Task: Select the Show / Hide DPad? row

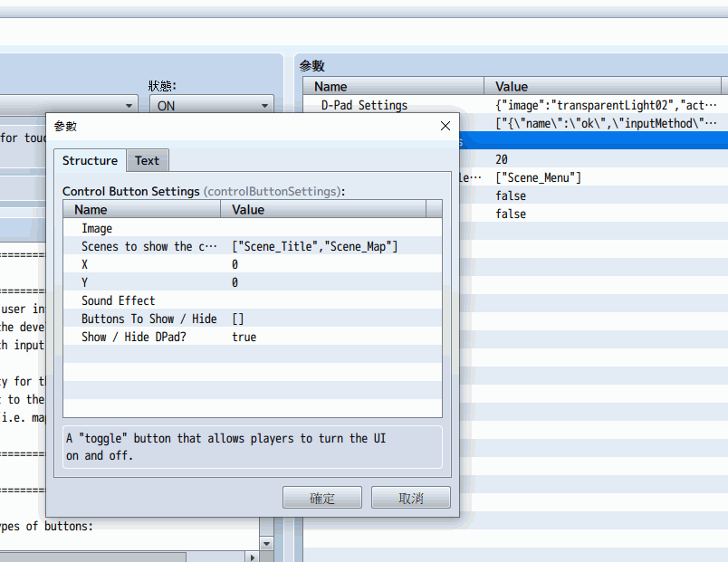Action: pyautogui.click(x=253, y=337)
